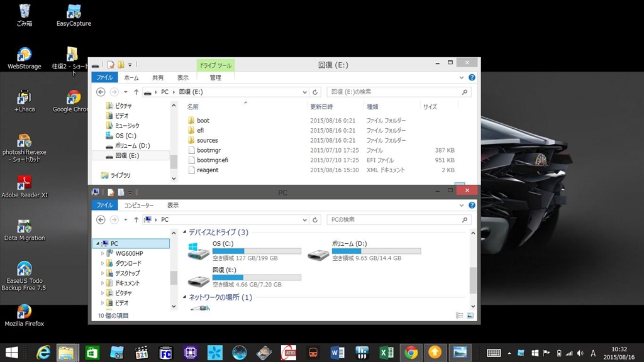Open address bar history dropdown in 回復 (E:) window
The width and height of the screenshot is (644, 362).
304,92
